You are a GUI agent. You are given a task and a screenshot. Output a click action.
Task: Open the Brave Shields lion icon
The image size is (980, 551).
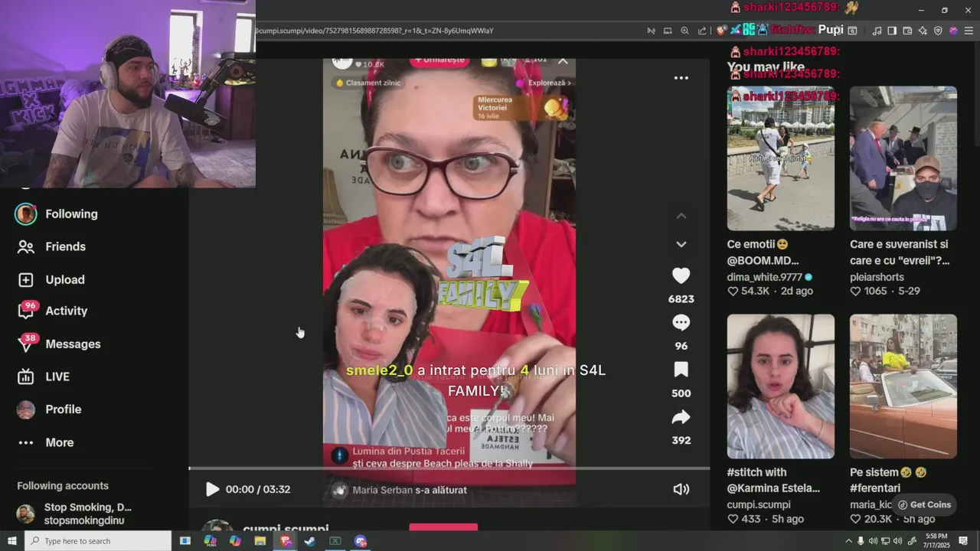[x=721, y=31]
